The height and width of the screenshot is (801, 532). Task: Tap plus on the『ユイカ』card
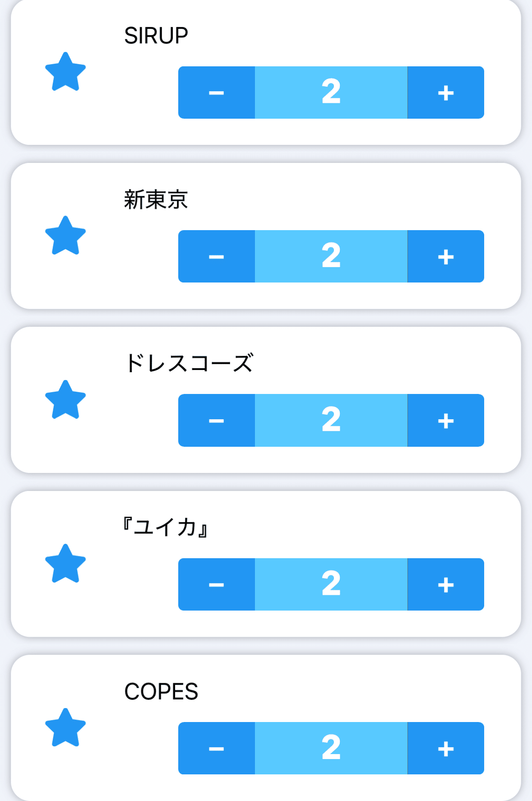click(446, 584)
